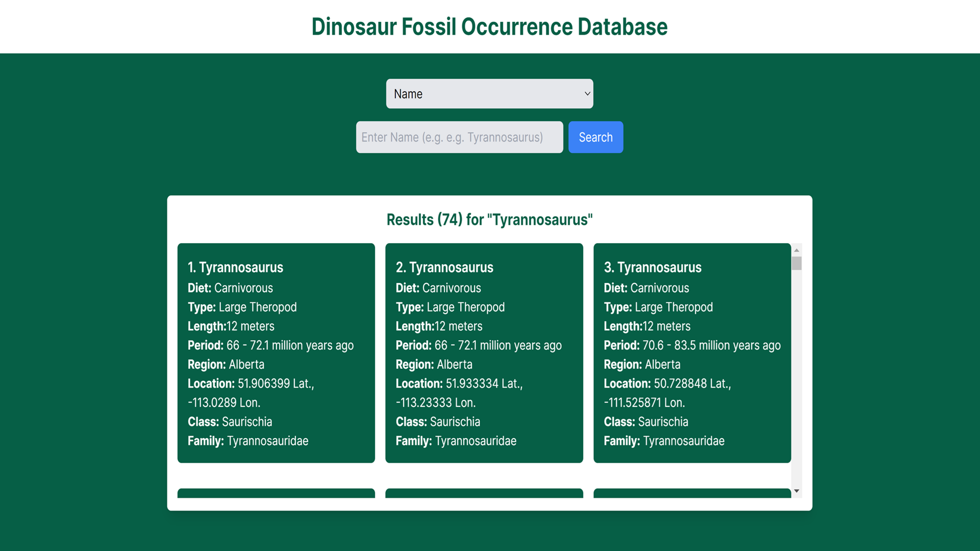
Task: Click Diet: Carnivorous in card 3
Action: pos(646,288)
